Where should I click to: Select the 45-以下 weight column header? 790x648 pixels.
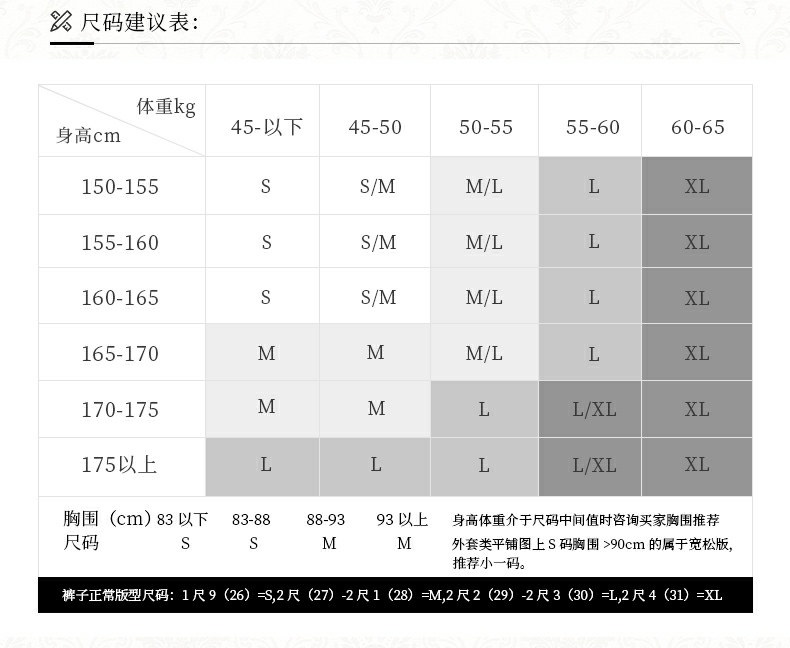coord(266,127)
